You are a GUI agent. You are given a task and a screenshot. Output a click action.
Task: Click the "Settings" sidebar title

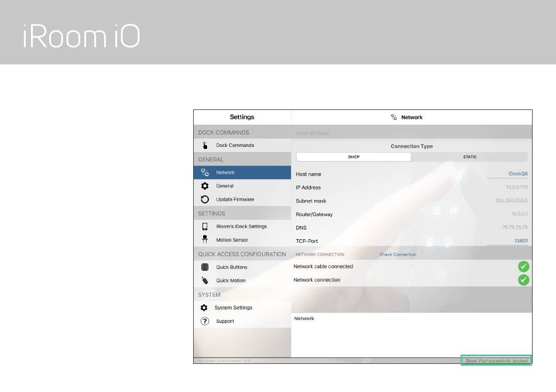tap(242, 117)
